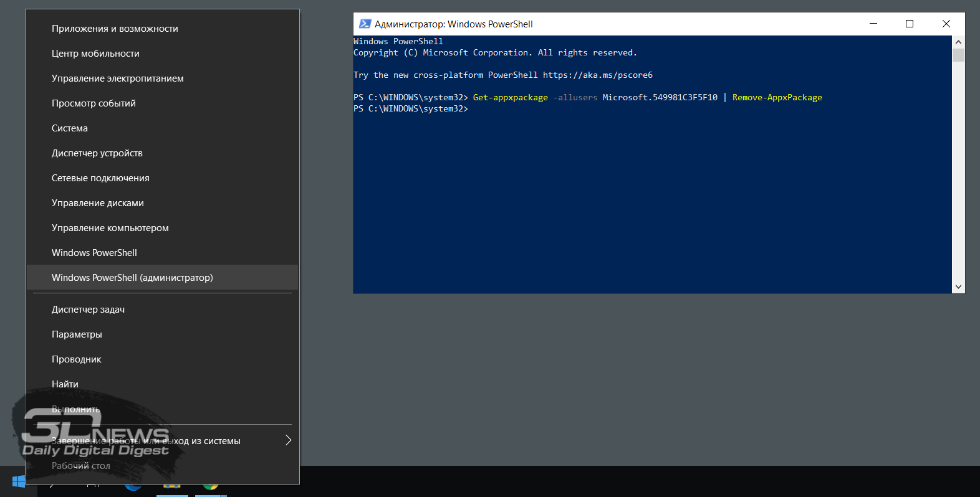Click the 'Администратор: Windows PowerShell' title text

pos(454,24)
